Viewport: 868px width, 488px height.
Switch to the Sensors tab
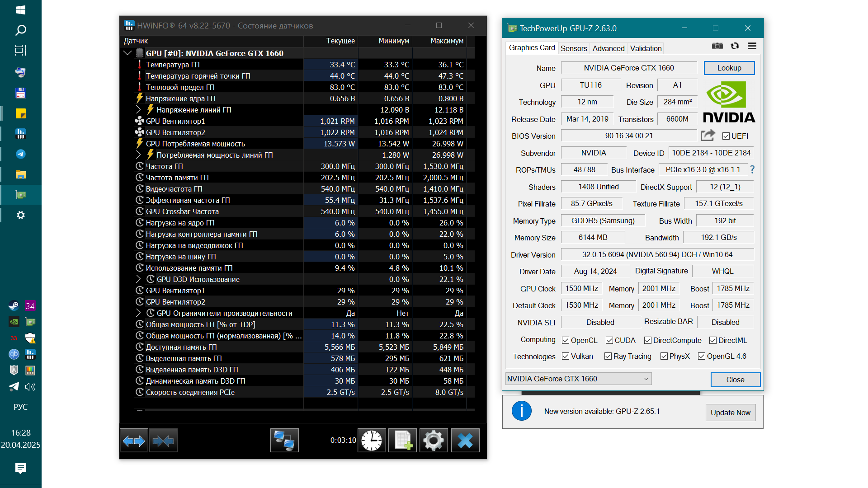click(x=573, y=48)
